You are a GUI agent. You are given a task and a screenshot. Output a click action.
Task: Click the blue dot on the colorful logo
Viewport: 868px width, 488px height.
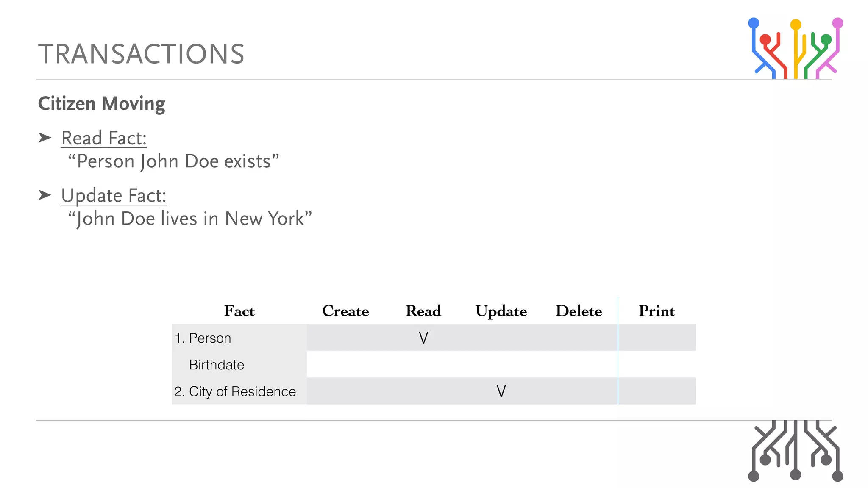tap(754, 23)
